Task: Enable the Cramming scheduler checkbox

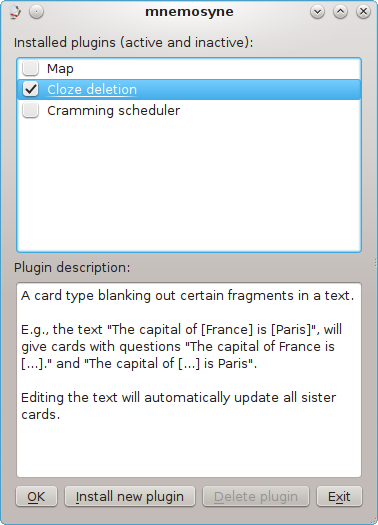Action: (x=30, y=110)
